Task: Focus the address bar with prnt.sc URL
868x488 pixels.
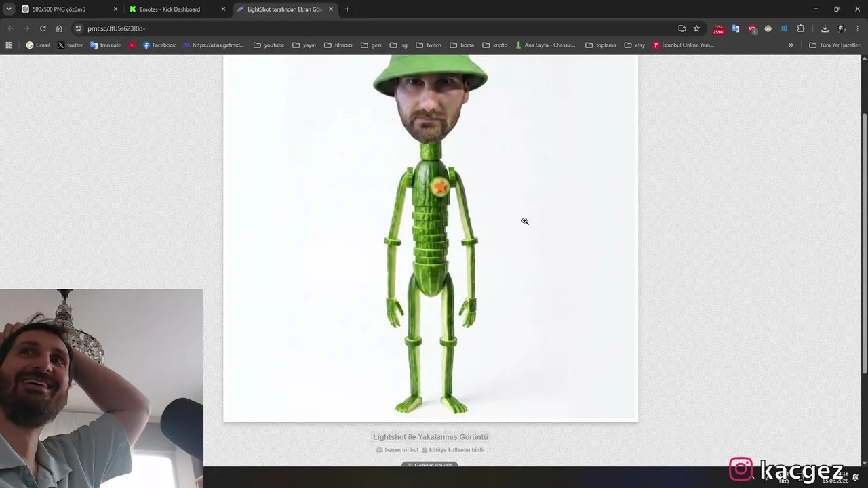Action: point(380,28)
